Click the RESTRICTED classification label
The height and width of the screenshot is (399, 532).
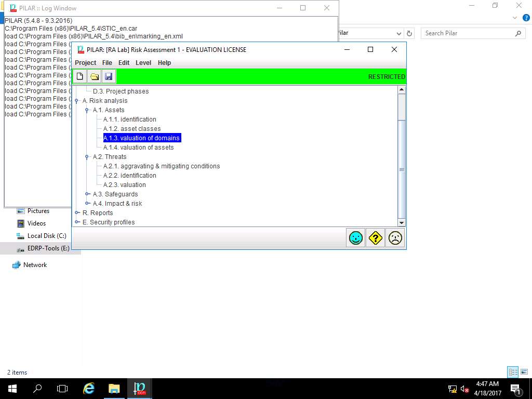pos(387,77)
